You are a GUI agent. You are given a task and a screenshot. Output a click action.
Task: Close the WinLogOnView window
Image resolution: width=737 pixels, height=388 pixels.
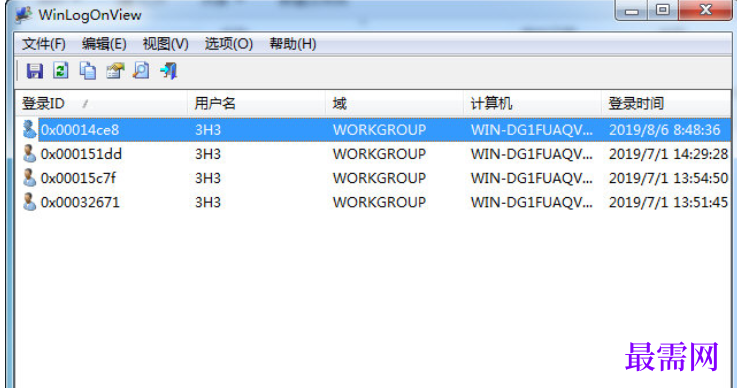point(705,10)
